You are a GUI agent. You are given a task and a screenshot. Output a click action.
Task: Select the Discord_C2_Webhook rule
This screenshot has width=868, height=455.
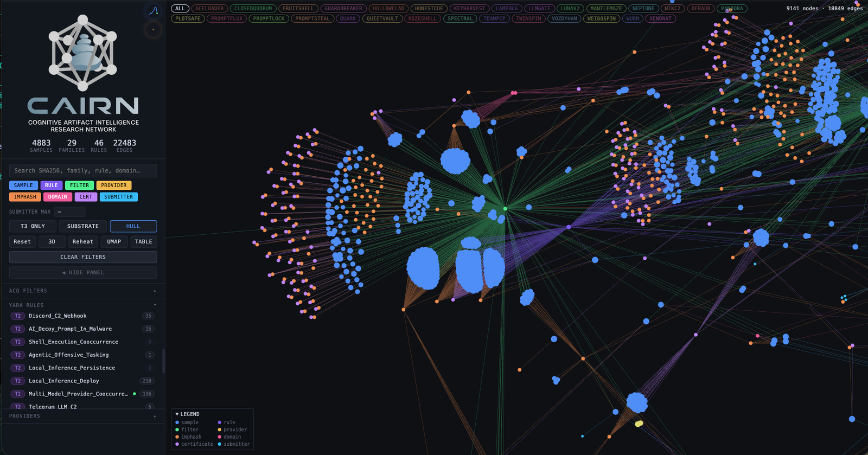coord(82,316)
